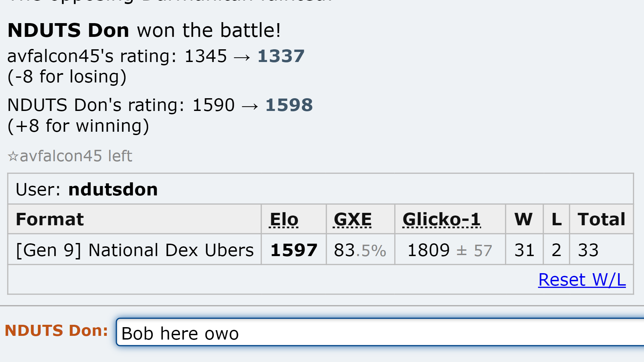
Task: Focus the chat box containing 'Bob here owo'
Action: 380,332
